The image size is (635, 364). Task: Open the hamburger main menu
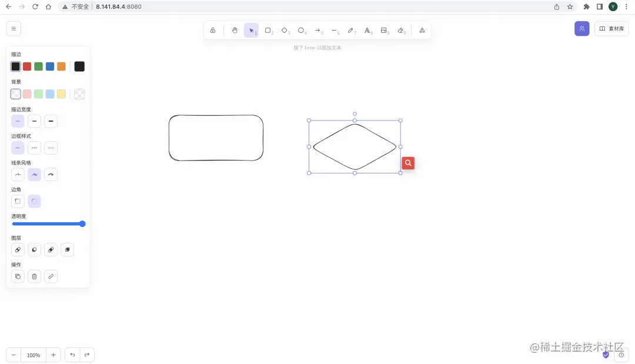14,29
